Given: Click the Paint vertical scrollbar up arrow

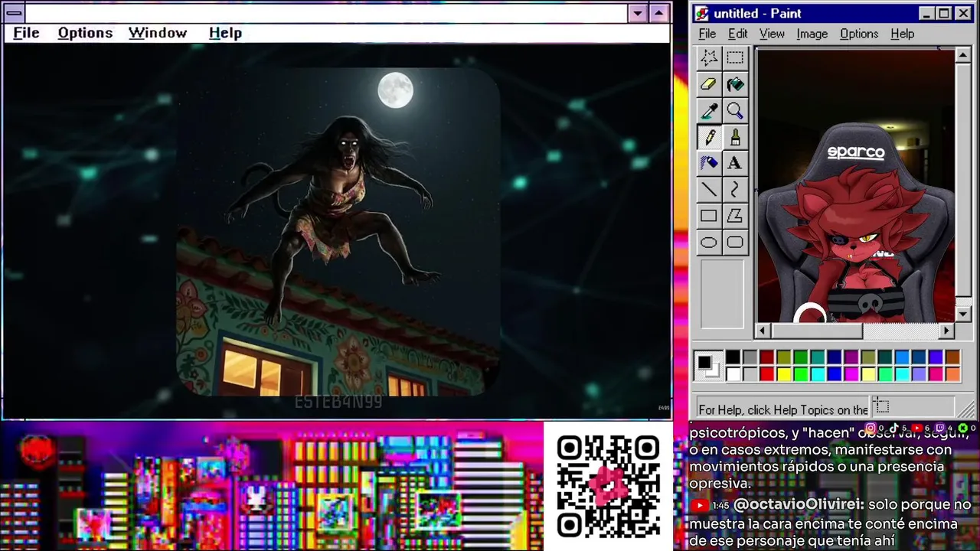Looking at the screenshot, I should click(963, 56).
